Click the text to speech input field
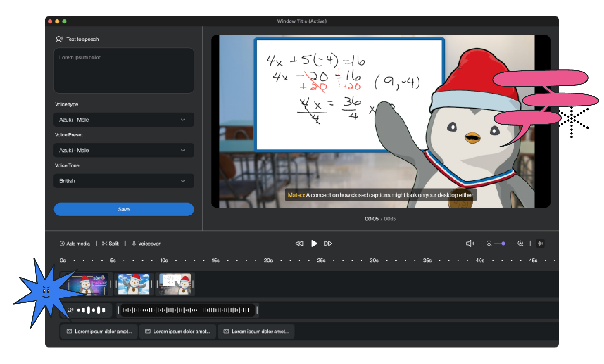The image size is (604, 364). pyautogui.click(x=124, y=70)
